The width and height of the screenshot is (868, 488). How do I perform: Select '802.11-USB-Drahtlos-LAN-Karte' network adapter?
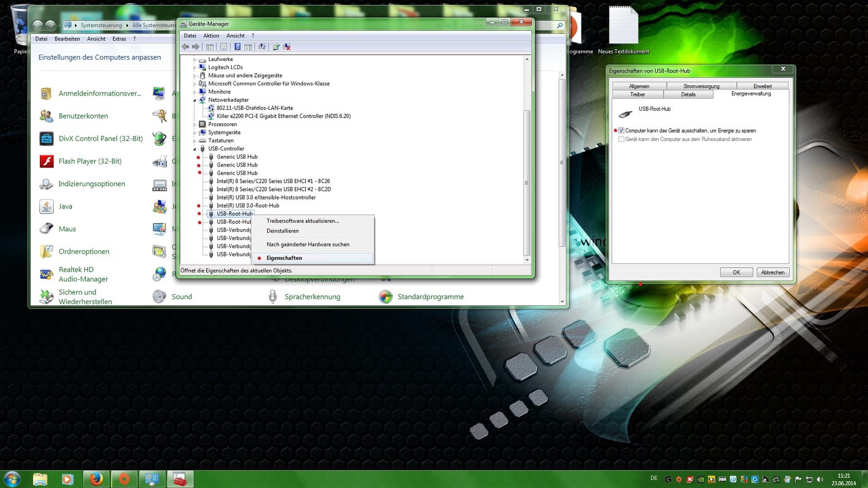pos(255,108)
